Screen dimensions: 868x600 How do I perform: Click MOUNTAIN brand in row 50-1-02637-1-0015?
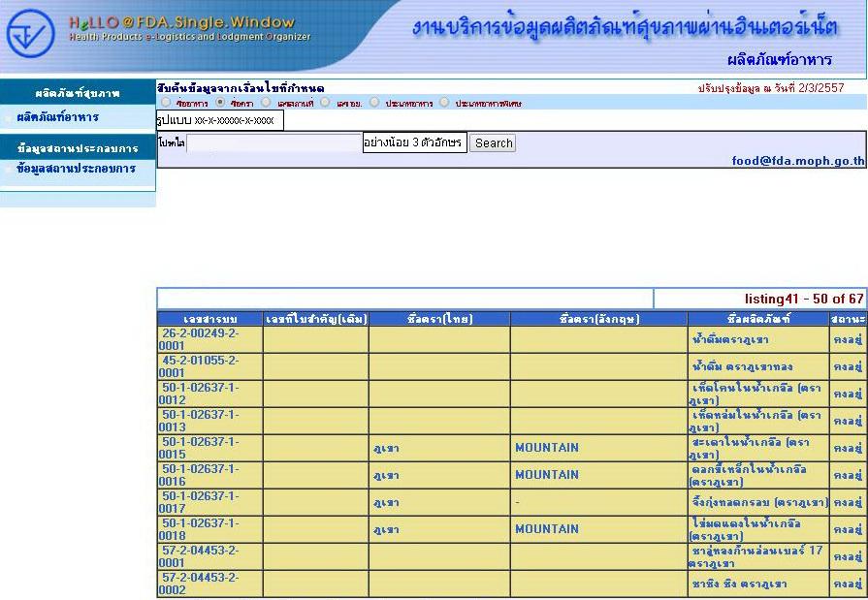click(x=547, y=447)
